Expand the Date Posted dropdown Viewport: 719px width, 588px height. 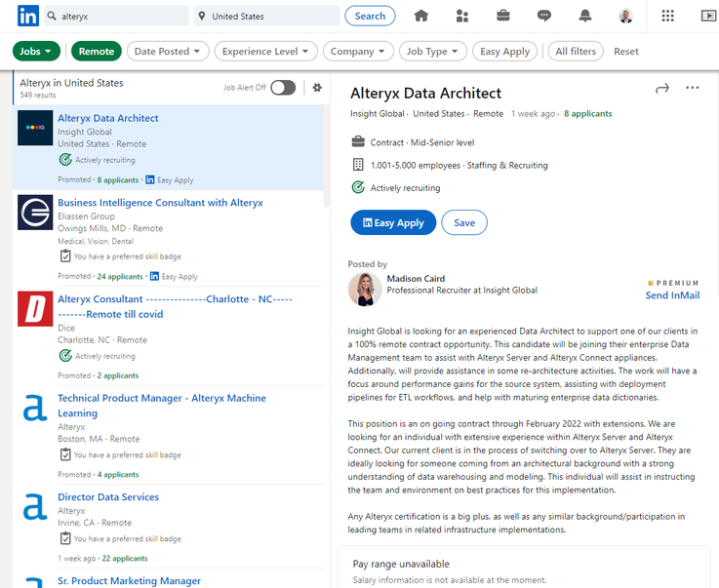[168, 52]
